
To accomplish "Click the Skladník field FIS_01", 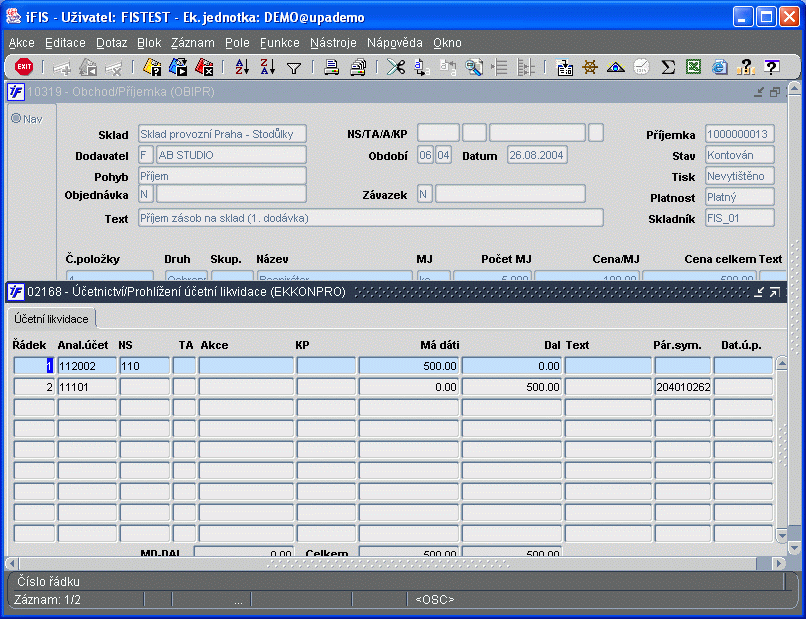I will pos(739,219).
